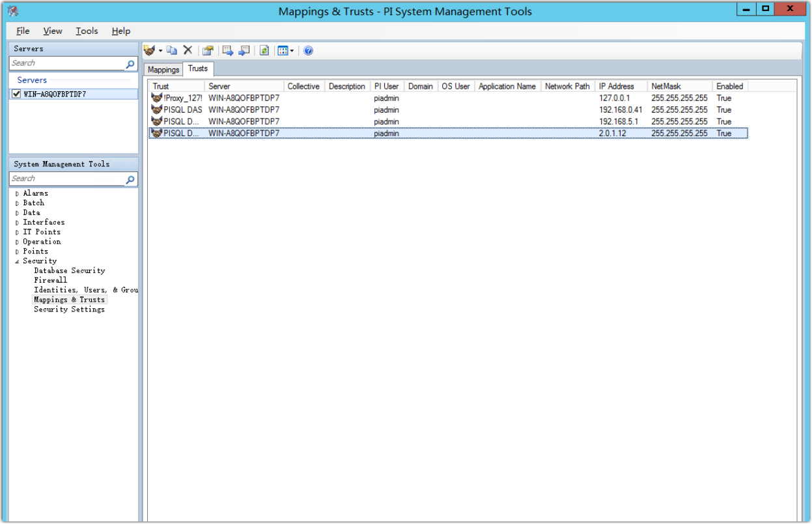
Task: Click the trust icon of PISQL DAS row
Action: (156, 109)
